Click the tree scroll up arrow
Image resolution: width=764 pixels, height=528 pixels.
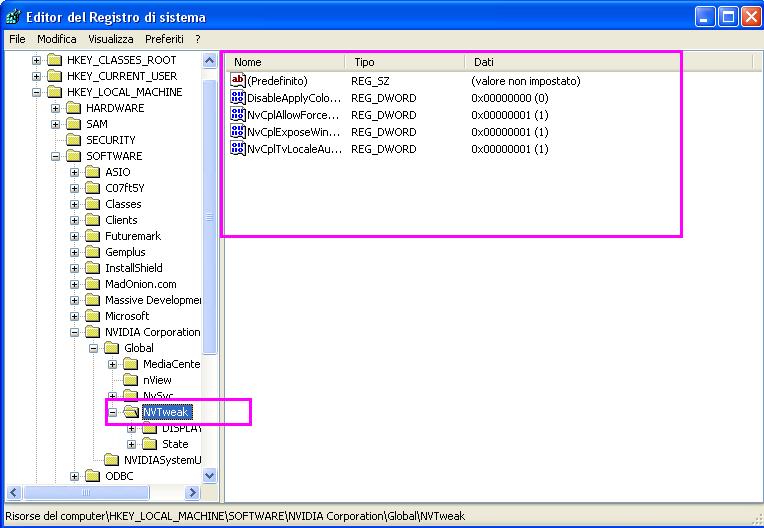click(x=210, y=61)
